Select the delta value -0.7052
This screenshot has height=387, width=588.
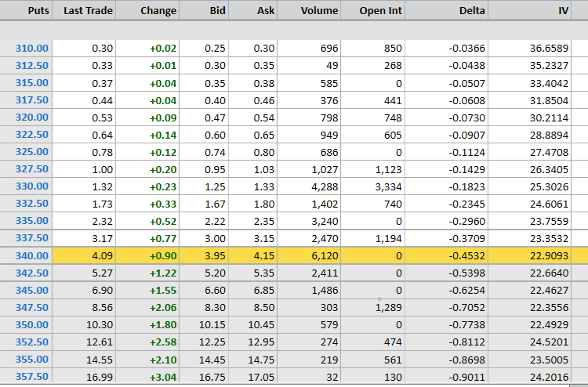(466, 308)
